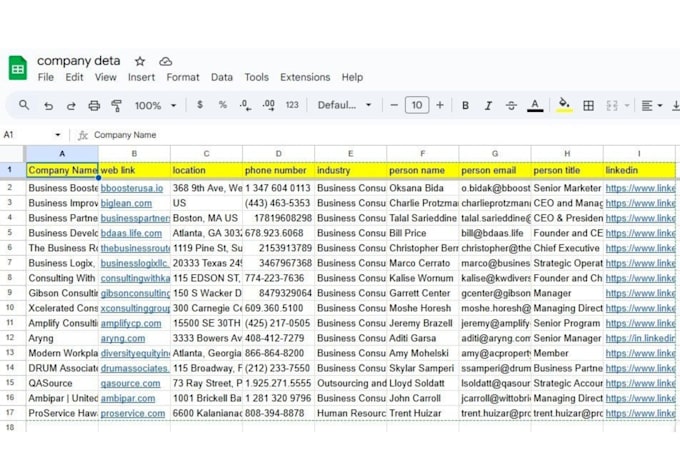Open the View menu
Image resolution: width=680 pixels, height=459 pixels.
105,77
